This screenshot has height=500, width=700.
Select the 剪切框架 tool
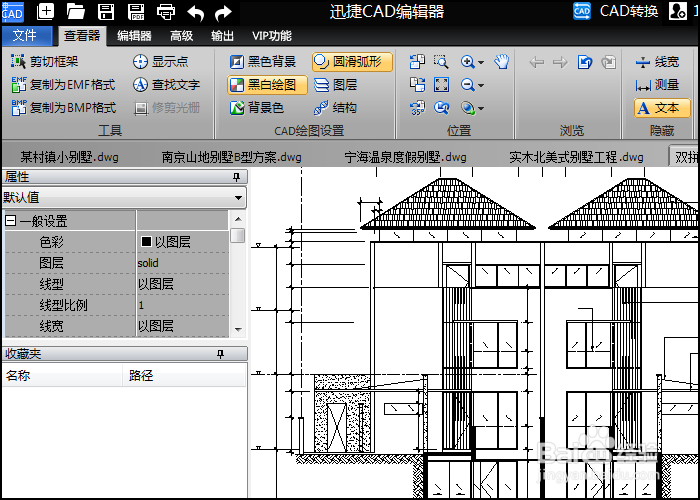[44, 62]
